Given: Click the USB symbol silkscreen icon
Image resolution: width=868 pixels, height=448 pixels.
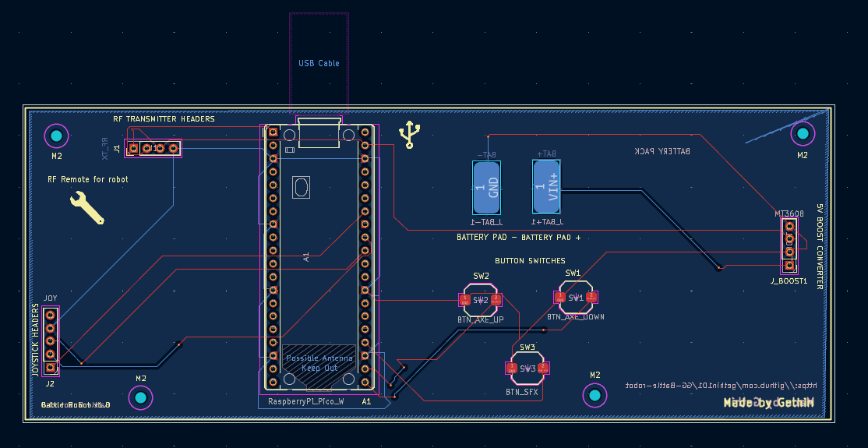Looking at the screenshot, I should coord(410,135).
